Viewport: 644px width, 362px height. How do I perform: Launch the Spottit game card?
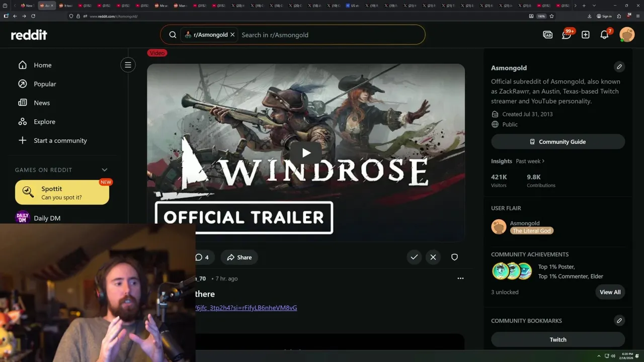pos(62,193)
